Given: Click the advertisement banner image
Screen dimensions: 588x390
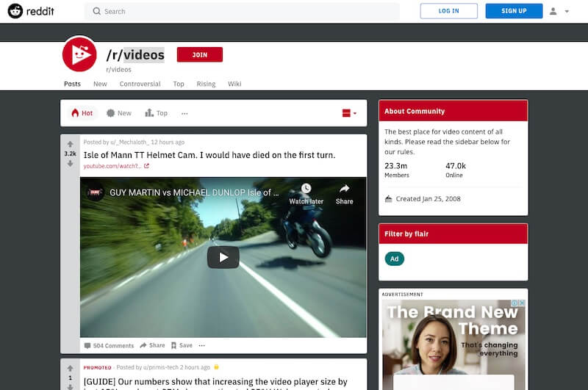Looking at the screenshot, I should tap(453, 344).
